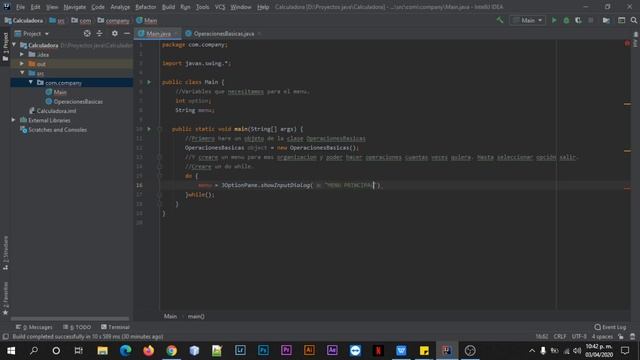Open Adobe After Effects from the taskbar
This screenshot has width=640, height=360.
tap(332, 350)
